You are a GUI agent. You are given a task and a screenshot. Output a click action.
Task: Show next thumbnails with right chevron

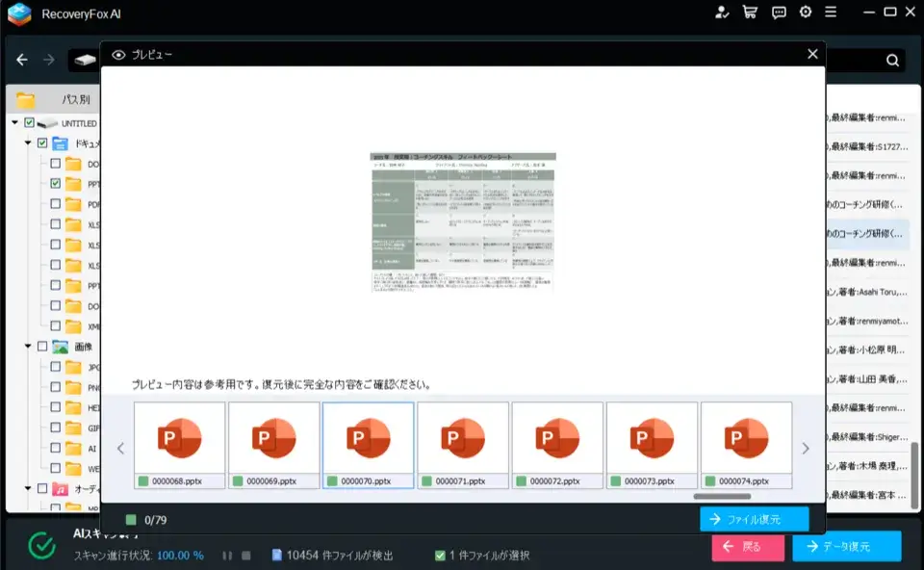click(806, 449)
